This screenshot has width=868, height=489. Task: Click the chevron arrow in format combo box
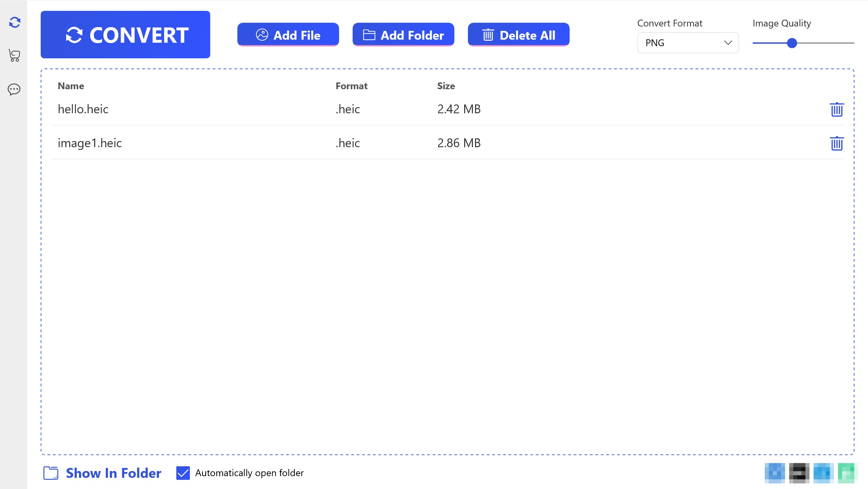click(728, 43)
